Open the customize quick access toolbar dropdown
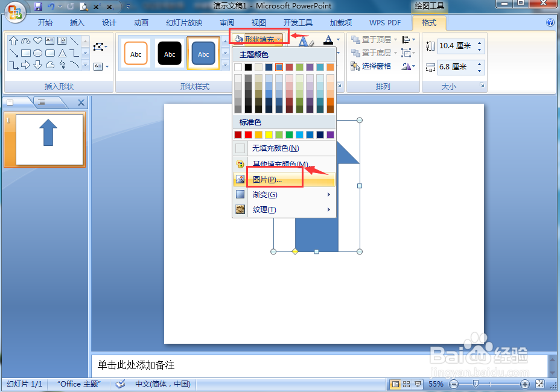 pyautogui.click(x=128, y=7)
